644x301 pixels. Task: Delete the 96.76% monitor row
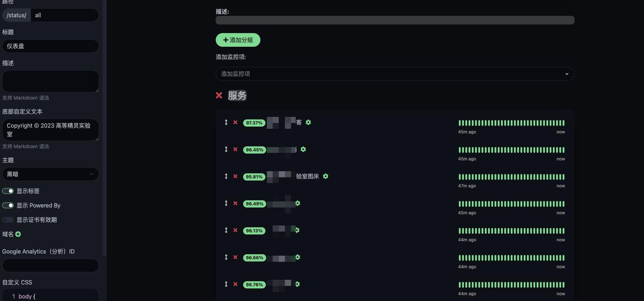pos(235,284)
